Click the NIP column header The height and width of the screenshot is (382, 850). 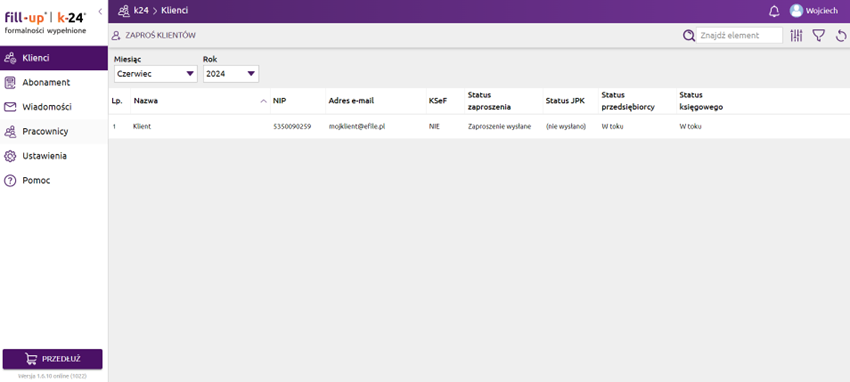coord(298,101)
